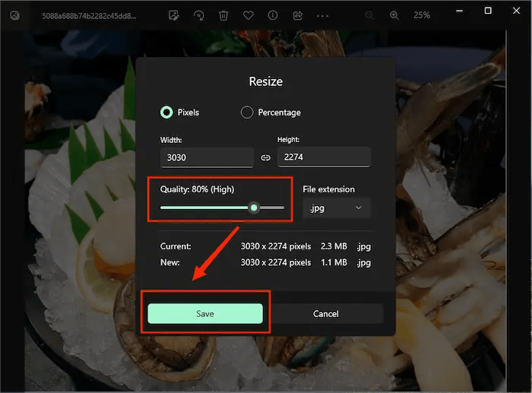Click the Current file size 2.3 MB
This screenshot has width=532, height=393.
[334, 246]
